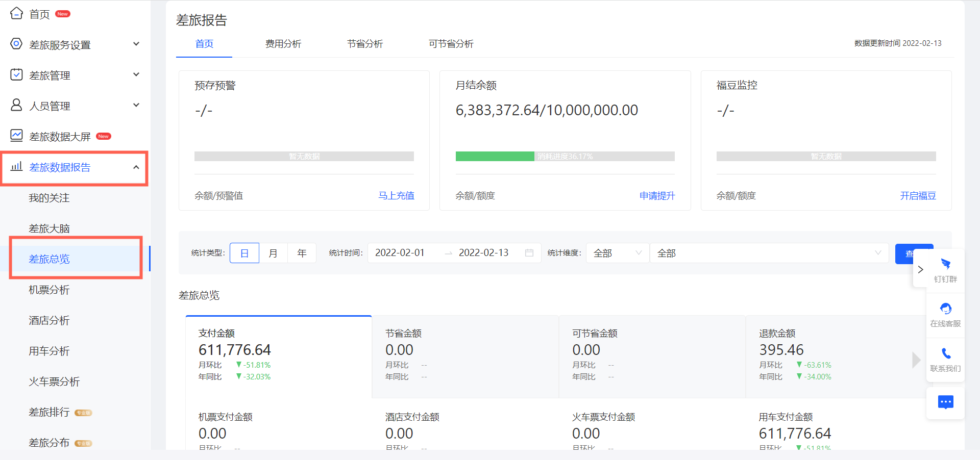Click the 人员管理 person icon
The width and height of the screenshot is (980, 460).
[16, 105]
